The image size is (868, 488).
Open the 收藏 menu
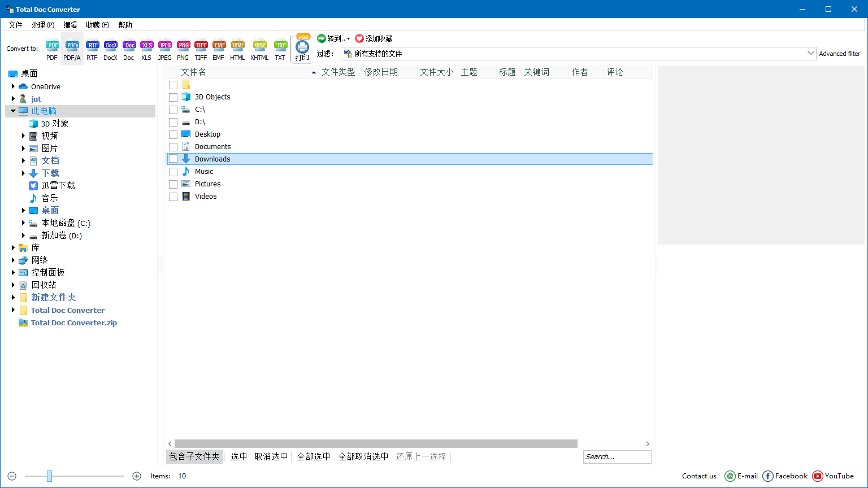coord(97,25)
